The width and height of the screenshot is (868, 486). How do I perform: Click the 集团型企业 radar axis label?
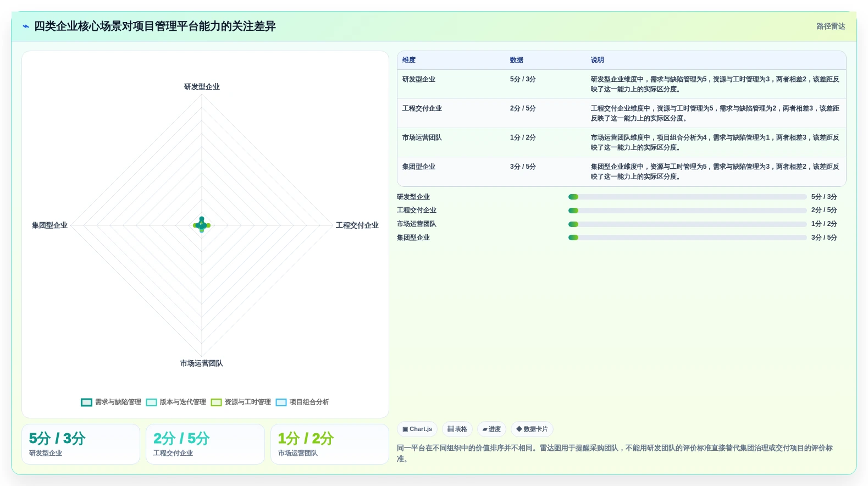(49, 225)
